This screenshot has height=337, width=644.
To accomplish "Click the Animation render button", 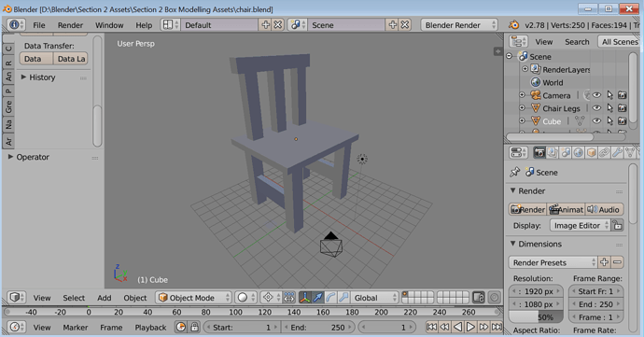I will pyautogui.click(x=566, y=209).
